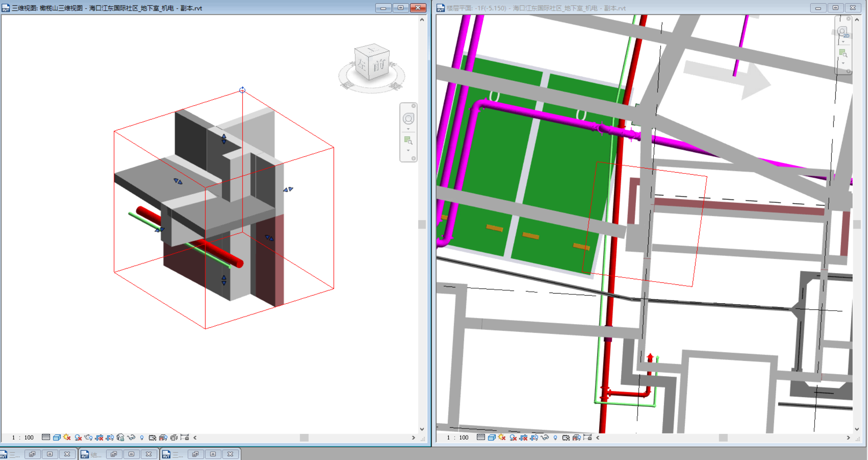Screen dimensions: 868x460
Task: Expand Steering Wheel dropdown in floor plan
Action: point(843,42)
